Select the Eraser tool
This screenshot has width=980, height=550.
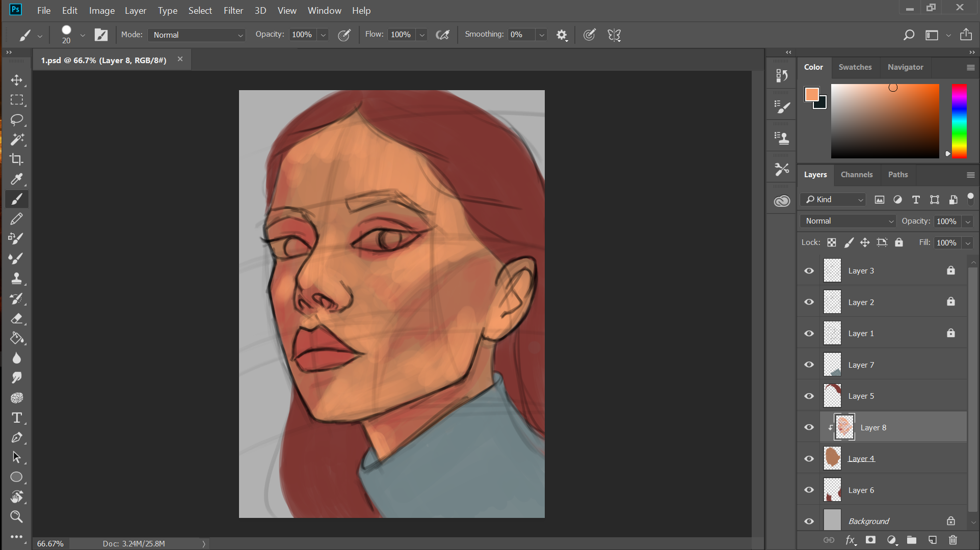coord(17,319)
